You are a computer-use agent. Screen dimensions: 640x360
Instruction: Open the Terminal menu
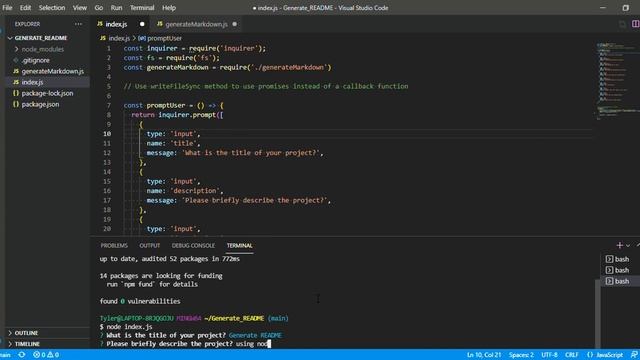click(x=142, y=8)
